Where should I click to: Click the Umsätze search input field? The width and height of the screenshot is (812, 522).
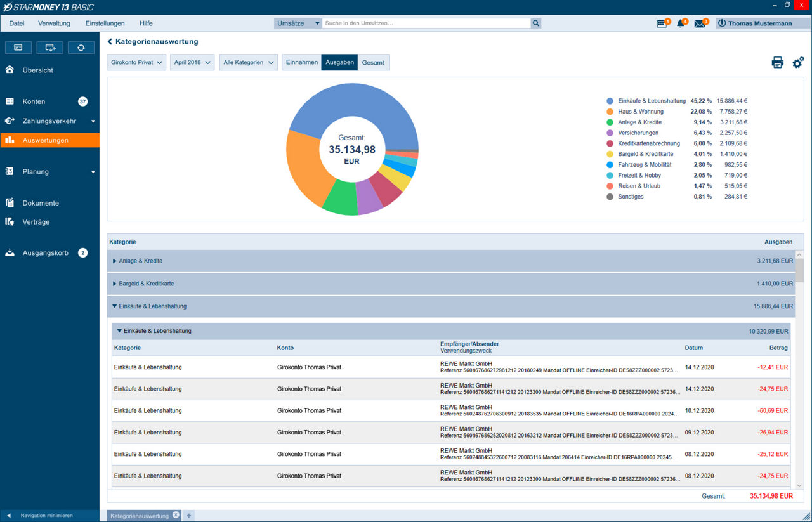tap(426, 23)
